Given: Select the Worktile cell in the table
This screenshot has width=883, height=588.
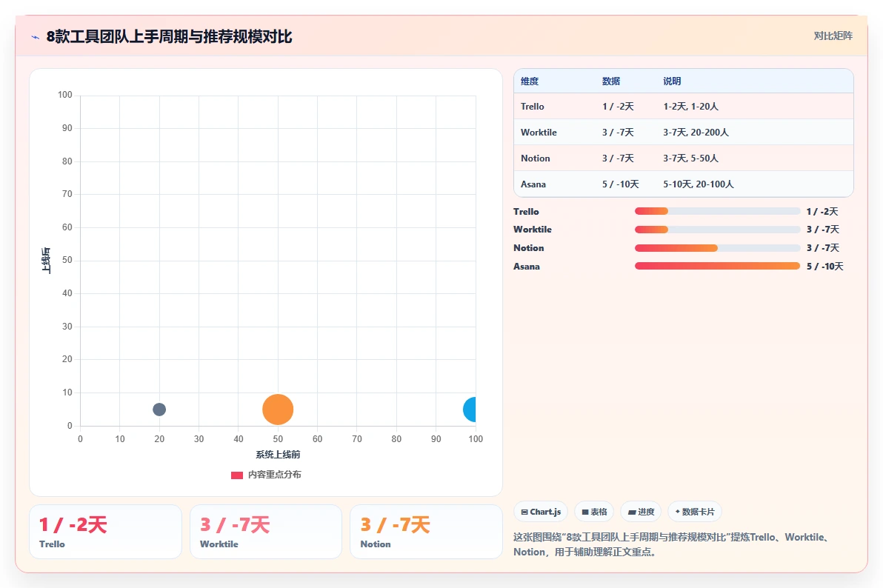Looking at the screenshot, I should coord(539,133).
